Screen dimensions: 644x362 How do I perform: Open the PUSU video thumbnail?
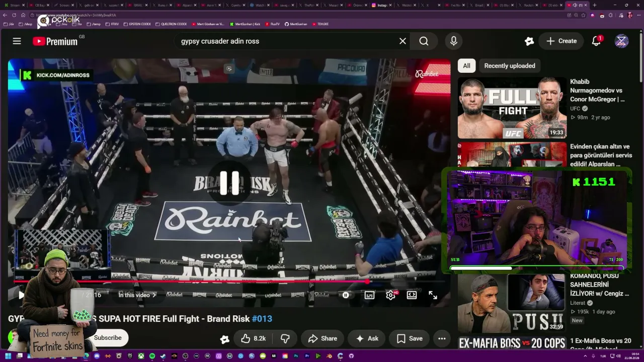(x=512, y=303)
